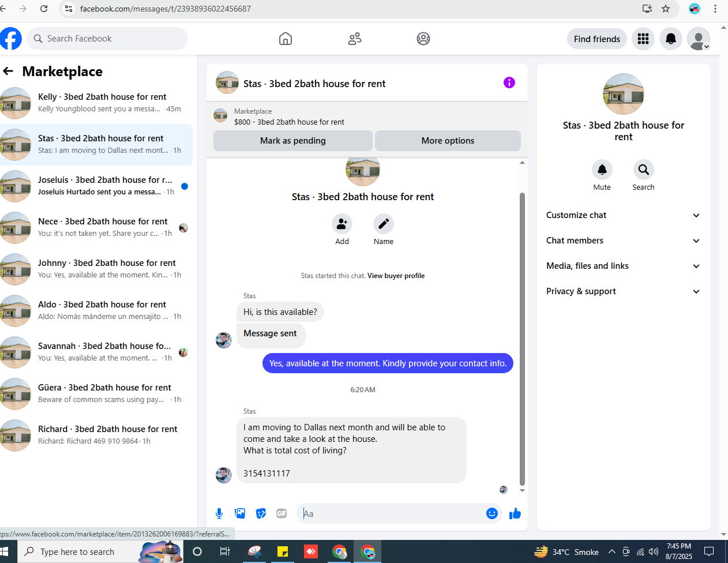Click the Facebook logo icon

click(x=10, y=39)
